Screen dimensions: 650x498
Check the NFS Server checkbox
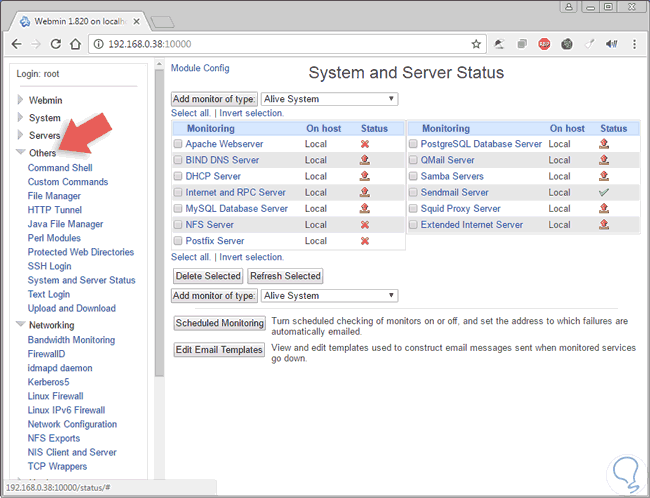(x=178, y=225)
